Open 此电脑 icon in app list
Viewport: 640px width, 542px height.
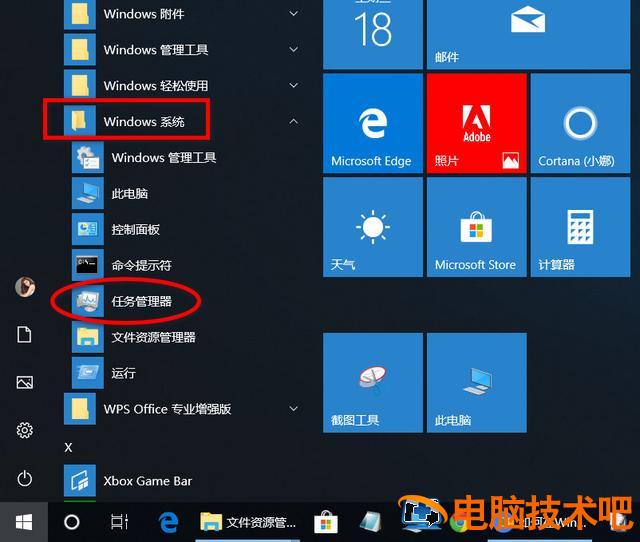(x=88, y=193)
